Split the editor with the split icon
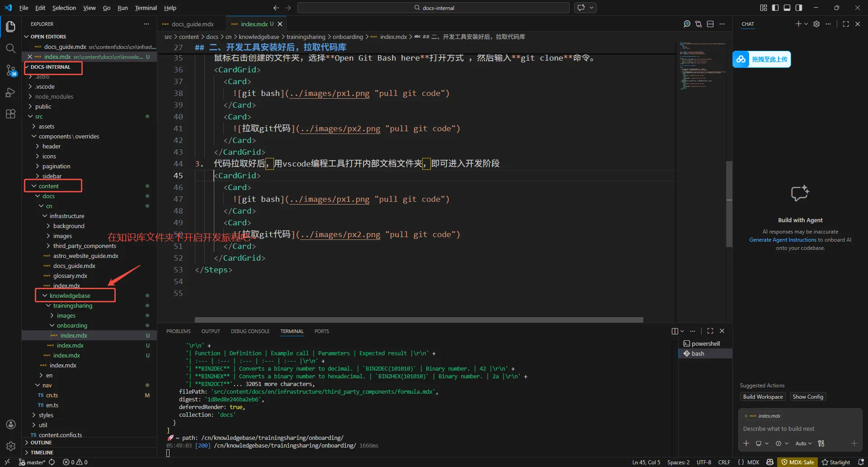 point(710,24)
